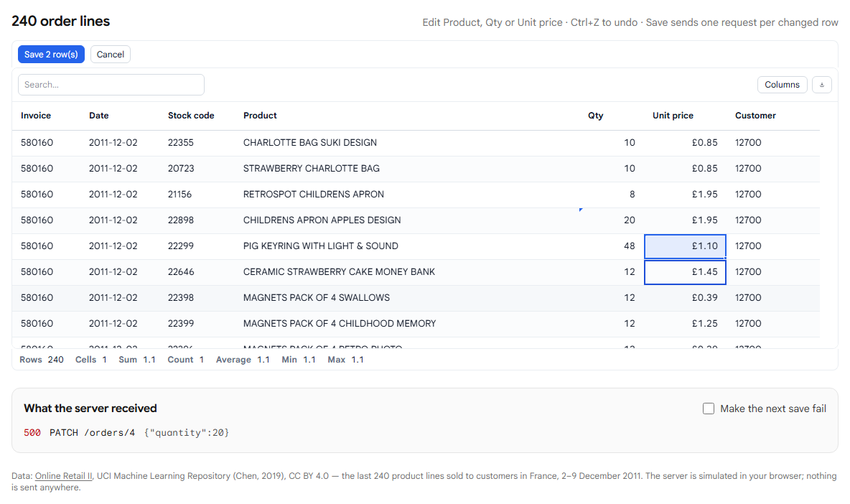Select the MAGNETS PACK OF 4 SWALLOWS cell
The width and height of the screenshot is (850, 504).
coord(408,297)
